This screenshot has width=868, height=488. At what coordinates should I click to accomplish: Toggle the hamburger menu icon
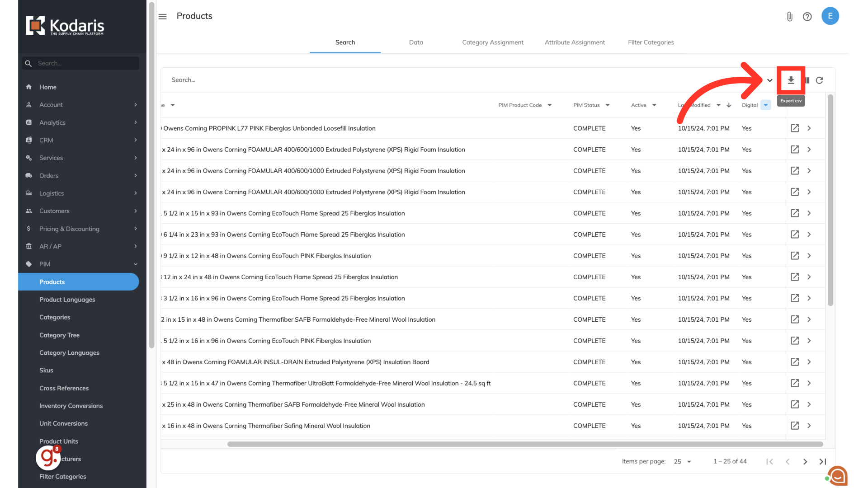[x=163, y=17]
